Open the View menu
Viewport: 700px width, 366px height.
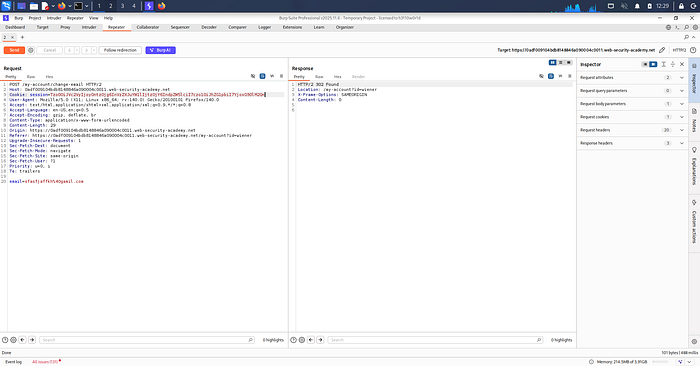point(93,18)
